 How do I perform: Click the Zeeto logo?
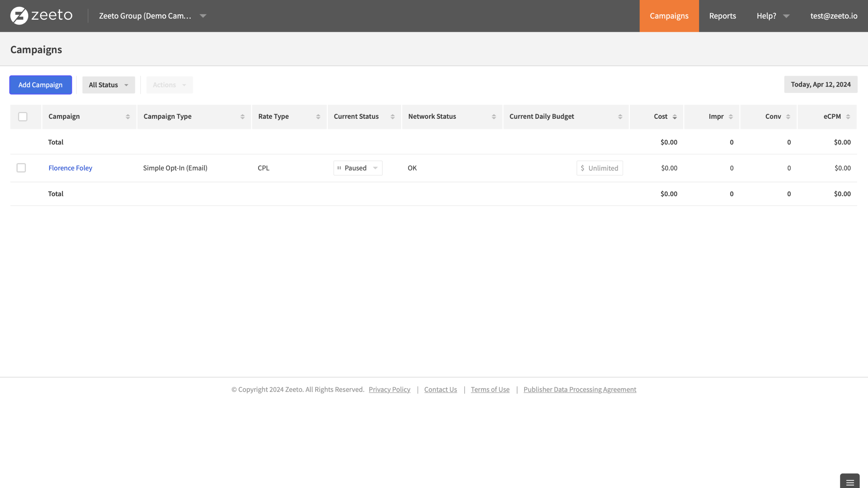click(41, 15)
